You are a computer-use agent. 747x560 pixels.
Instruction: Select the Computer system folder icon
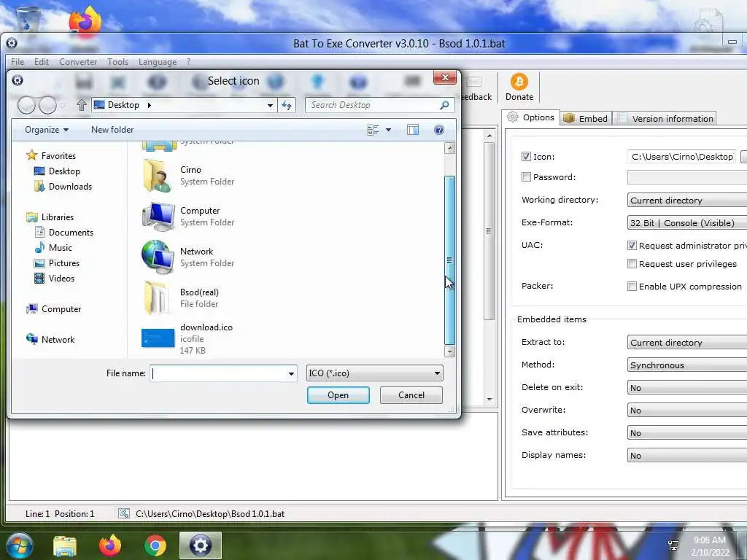[x=158, y=216]
